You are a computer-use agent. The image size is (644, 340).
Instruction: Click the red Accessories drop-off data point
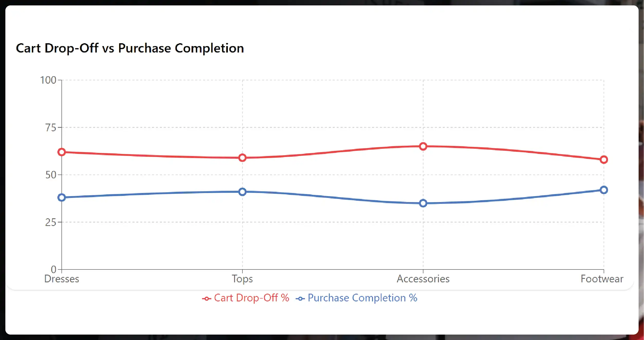[x=423, y=146]
